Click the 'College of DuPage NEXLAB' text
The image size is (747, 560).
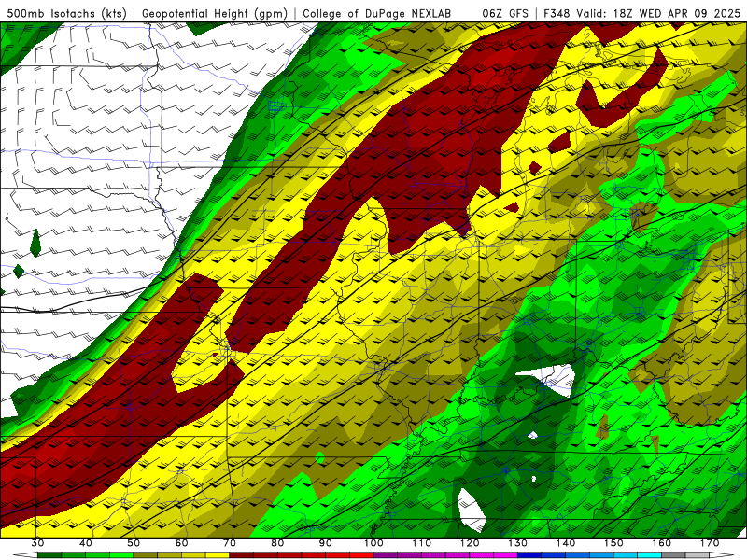(x=377, y=13)
